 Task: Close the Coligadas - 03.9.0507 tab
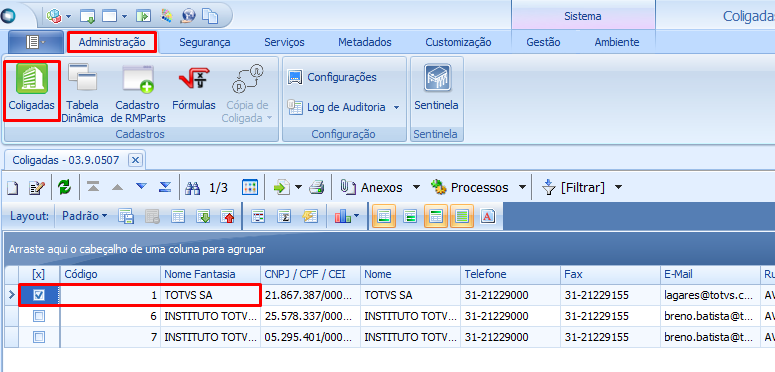coord(136,160)
